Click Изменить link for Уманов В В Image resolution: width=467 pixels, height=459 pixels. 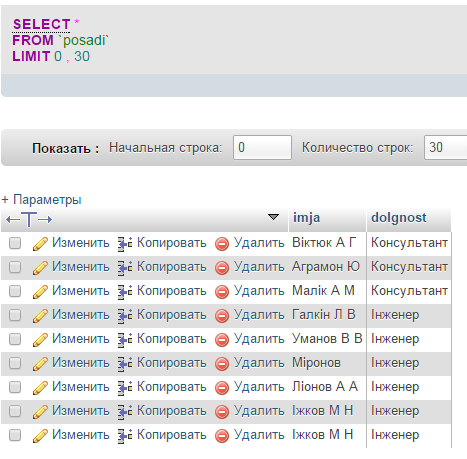coord(81,339)
